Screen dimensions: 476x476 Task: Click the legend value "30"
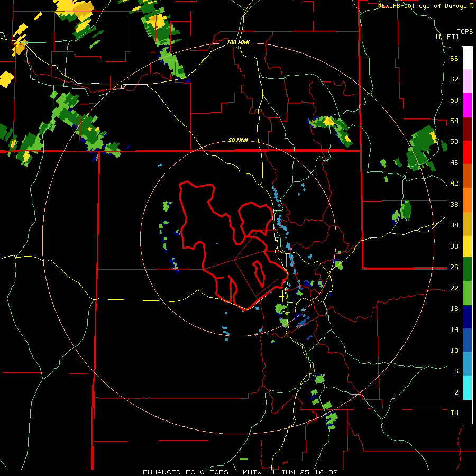point(454,246)
